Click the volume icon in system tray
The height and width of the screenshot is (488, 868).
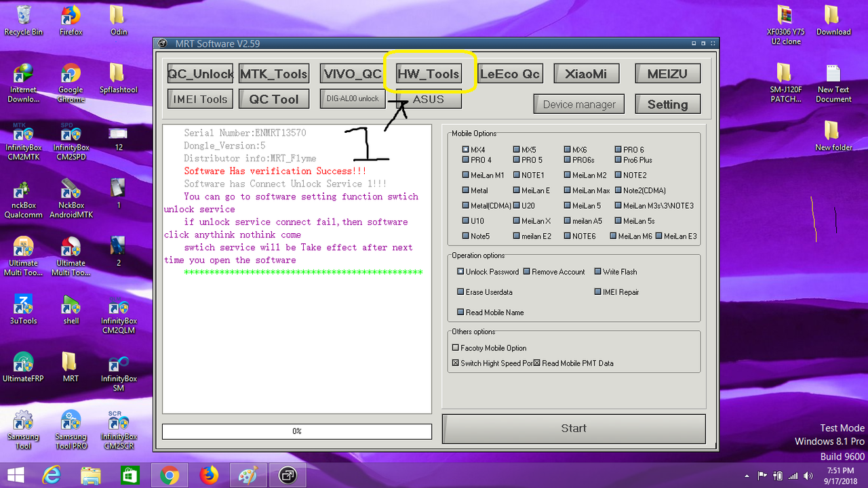(x=807, y=476)
